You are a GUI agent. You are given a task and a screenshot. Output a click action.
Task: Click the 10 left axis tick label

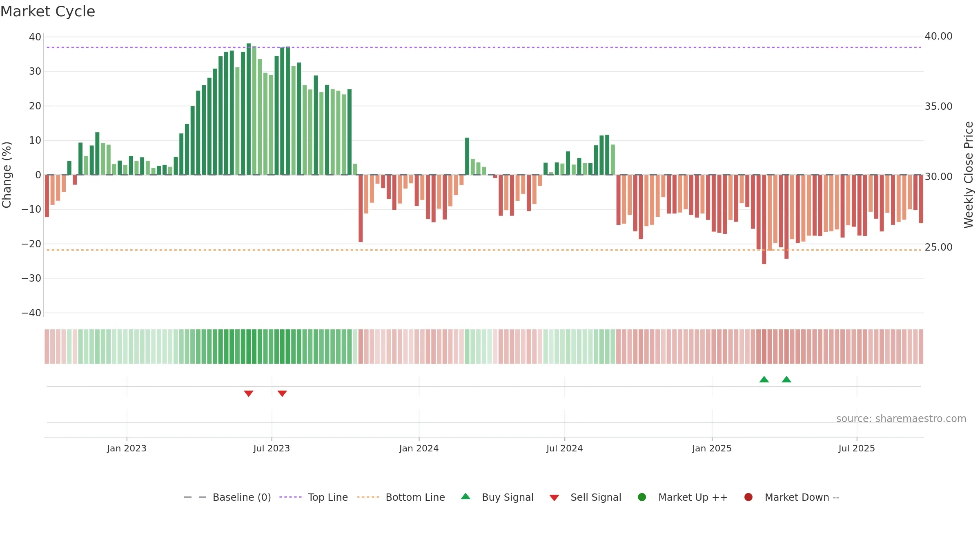coord(35,140)
